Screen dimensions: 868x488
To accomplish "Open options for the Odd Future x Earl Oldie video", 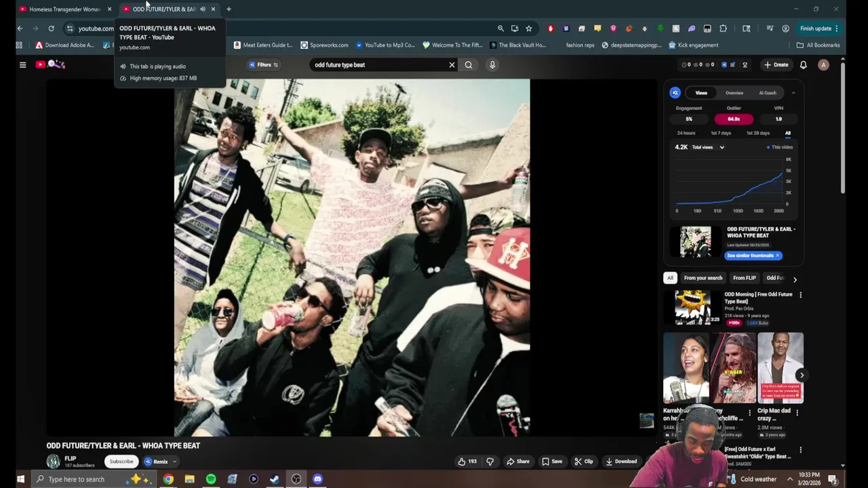I will [800, 449].
